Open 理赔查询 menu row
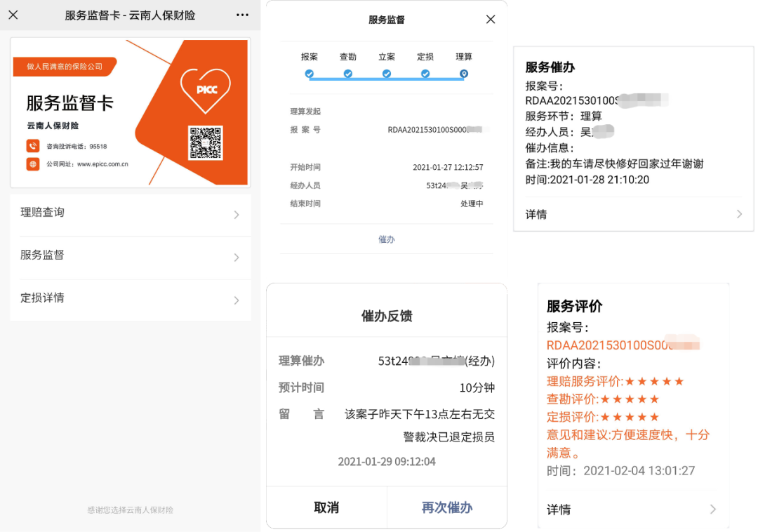This screenshot has height=532, width=758. (131, 215)
